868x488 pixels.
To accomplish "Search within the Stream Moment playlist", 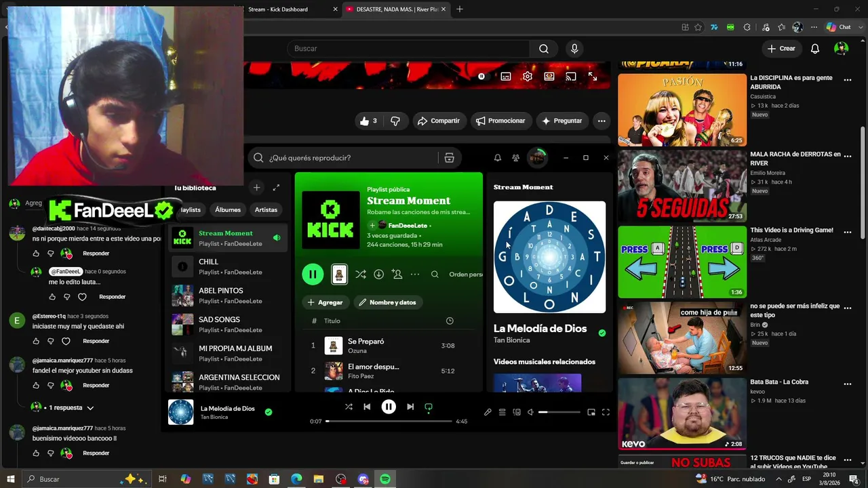I will click(435, 274).
